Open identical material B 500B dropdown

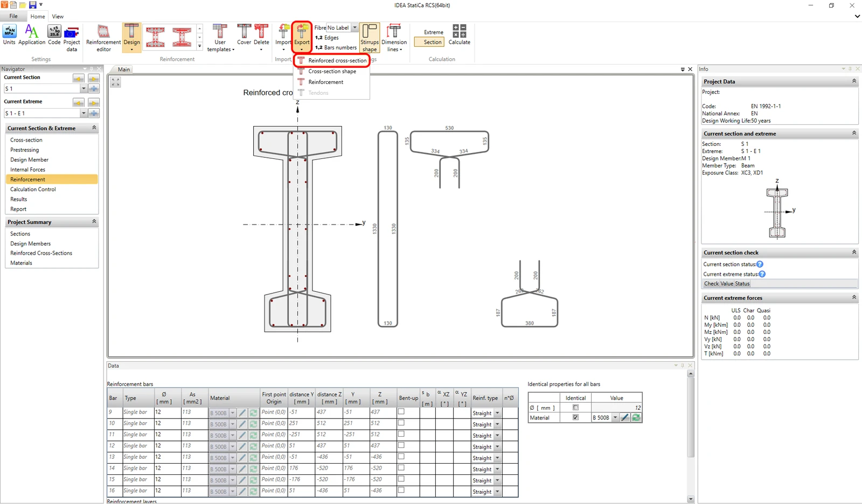(615, 417)
